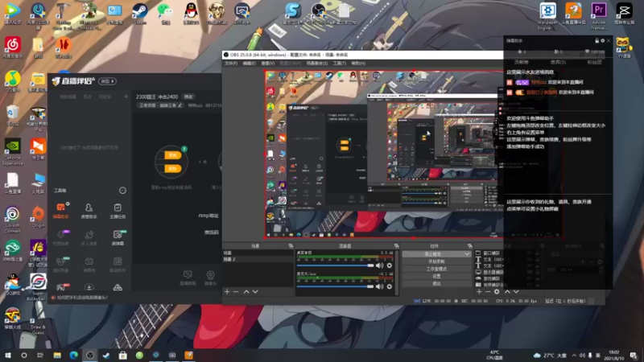This screenshot has height=362, width=644.
Task: Open the 主播任务 tool
Action: pos(118,211)
